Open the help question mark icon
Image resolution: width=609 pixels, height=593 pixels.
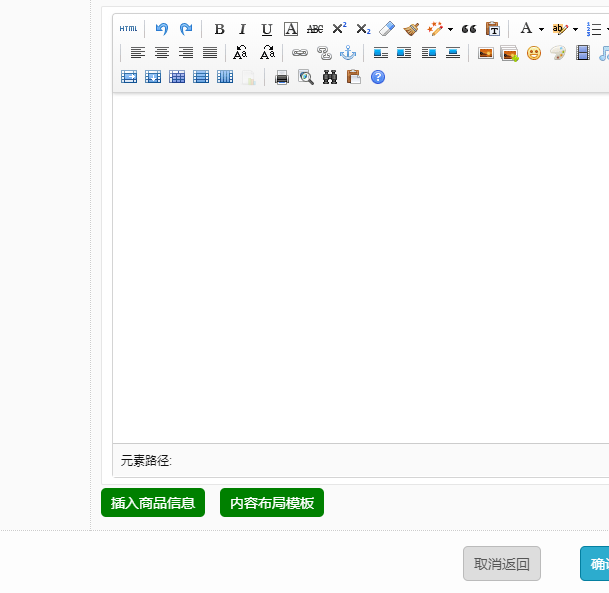pyautogui.click(x=378, y=77)
